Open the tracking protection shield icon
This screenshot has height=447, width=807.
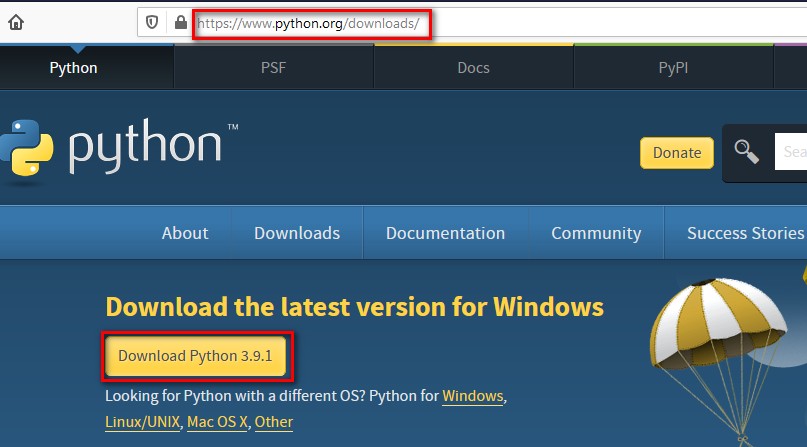click(152, 22)
